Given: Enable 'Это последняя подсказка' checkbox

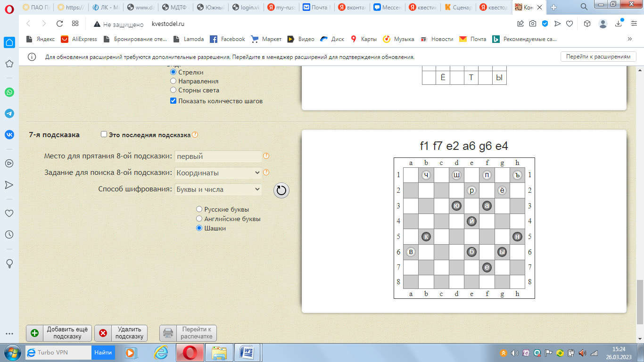Looking at the screenshot, I should pos(104,134).
